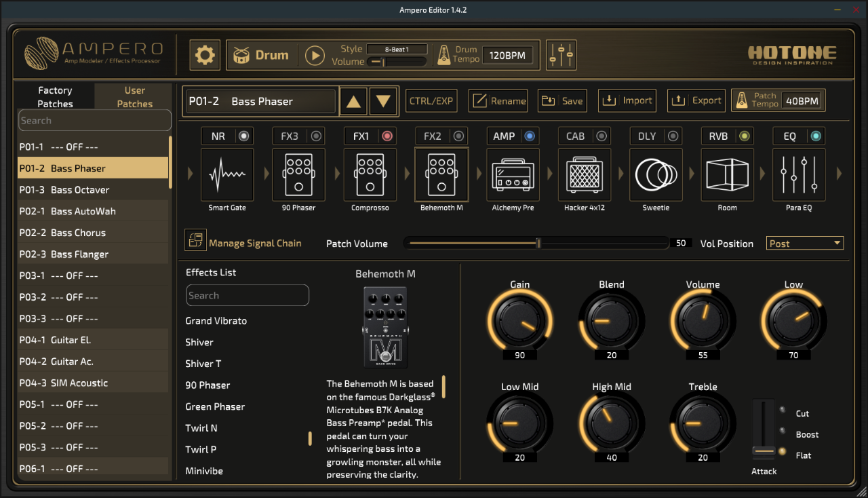Toggle the DLY module on/off
Screen dimensions: 868x498
coord(673,136)
